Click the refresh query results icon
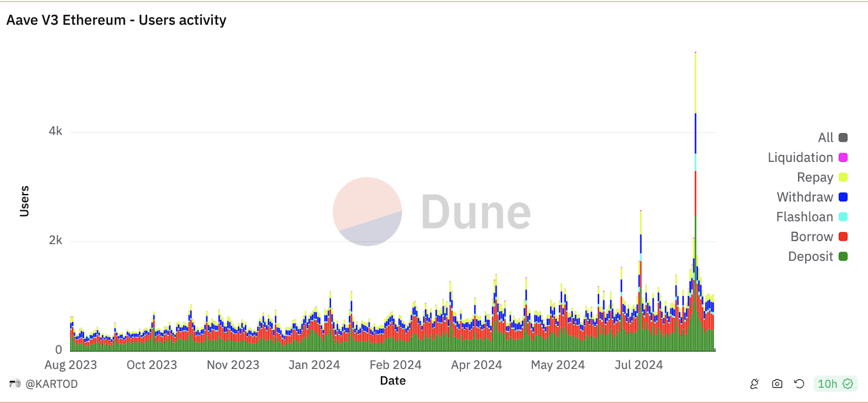Viewport: 868px width, 403px height. [x=799, y=384]
